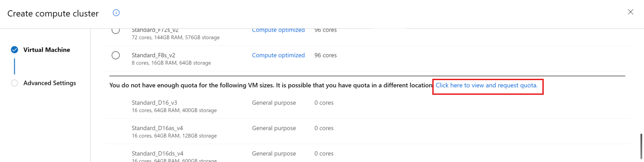644x162 pixels.
Task: Click here to view and request quota link
Action: coord(487,85)
